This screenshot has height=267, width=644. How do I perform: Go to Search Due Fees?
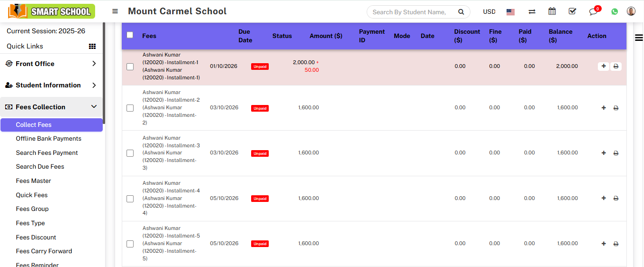(40, 167)
